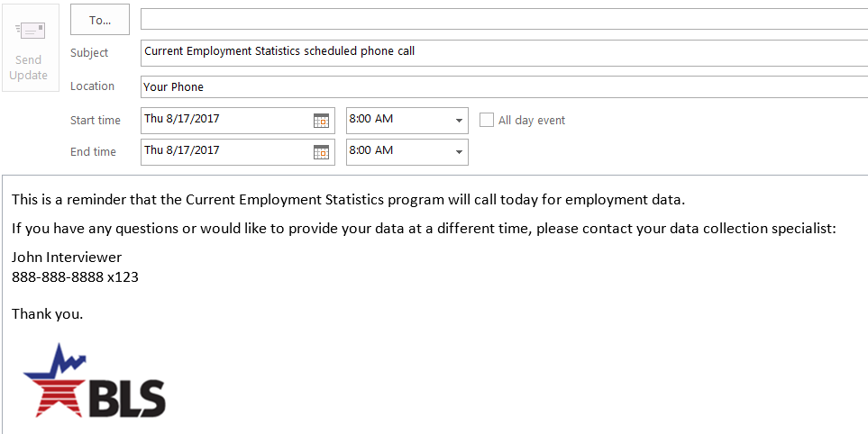
Task: Click the Location label
Action: [x=92, y=86]
